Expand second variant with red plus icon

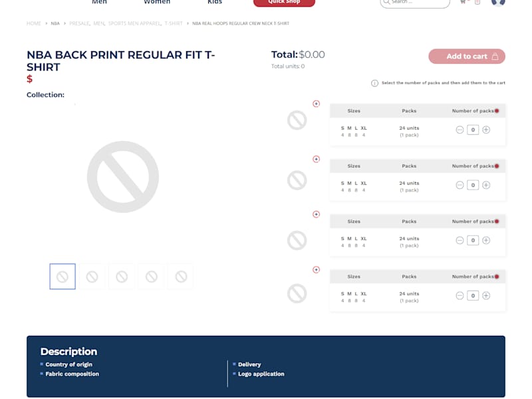click(317, 159)
